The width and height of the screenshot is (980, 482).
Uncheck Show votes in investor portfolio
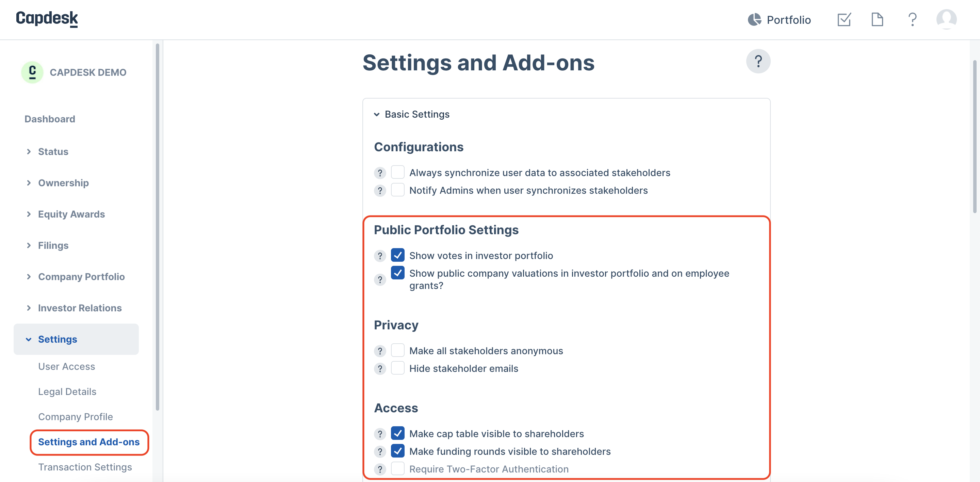[397, 255]
